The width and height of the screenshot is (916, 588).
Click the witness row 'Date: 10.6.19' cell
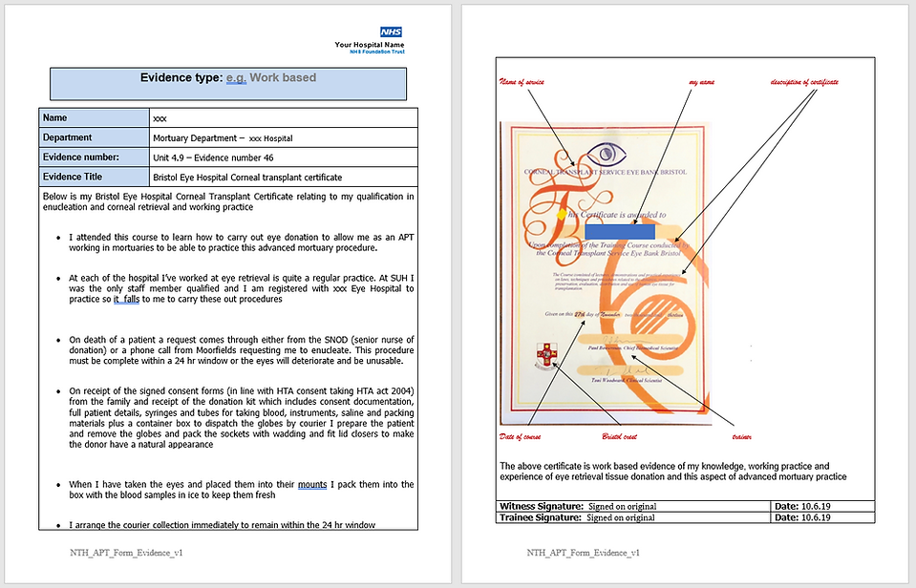(x=823, y=506)
